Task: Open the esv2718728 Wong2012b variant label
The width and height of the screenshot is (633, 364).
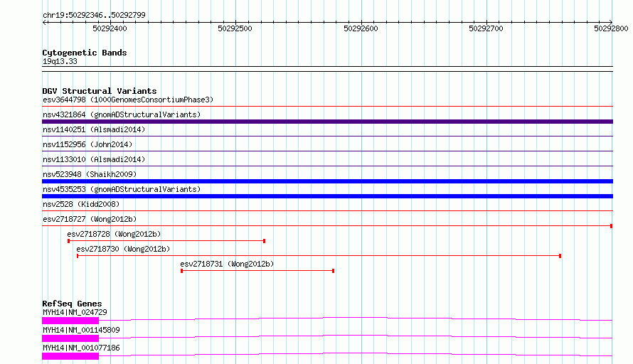Action: (x=114, y=234)
